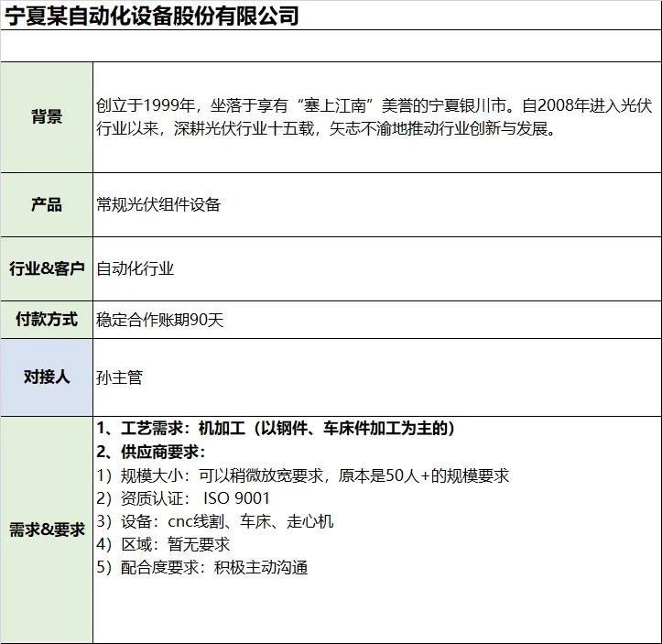Click the second background line starting 行业以来
The width and height of the screenshot is (662, 644).
326,128
